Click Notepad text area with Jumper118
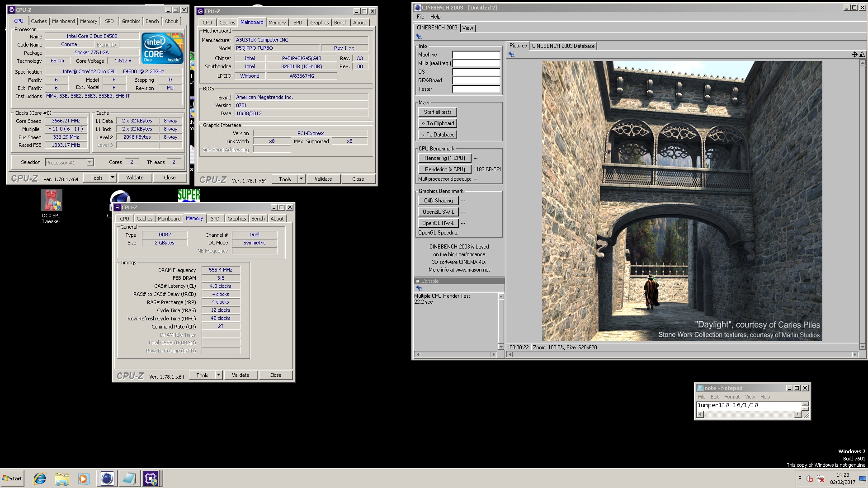This screenshot has height=488, width=868. pos(749,406)
